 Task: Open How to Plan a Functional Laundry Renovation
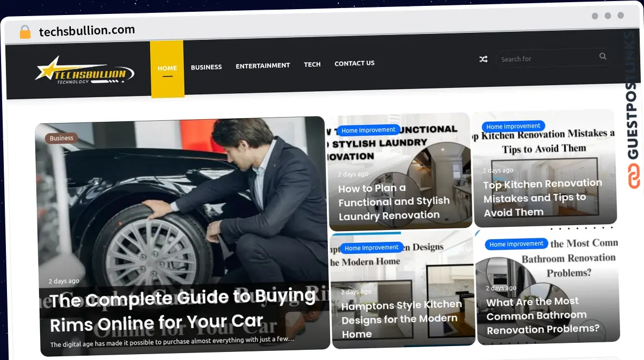coord(393,202)
